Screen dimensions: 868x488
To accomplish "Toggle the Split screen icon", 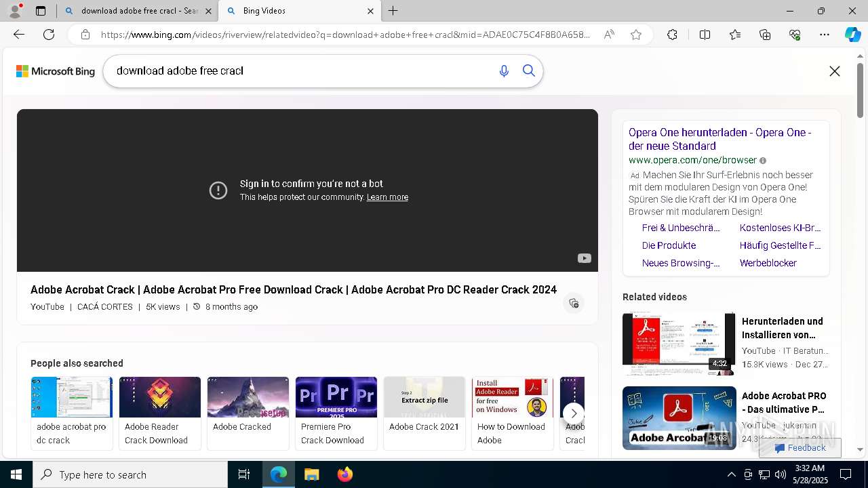I will [705, 35].
